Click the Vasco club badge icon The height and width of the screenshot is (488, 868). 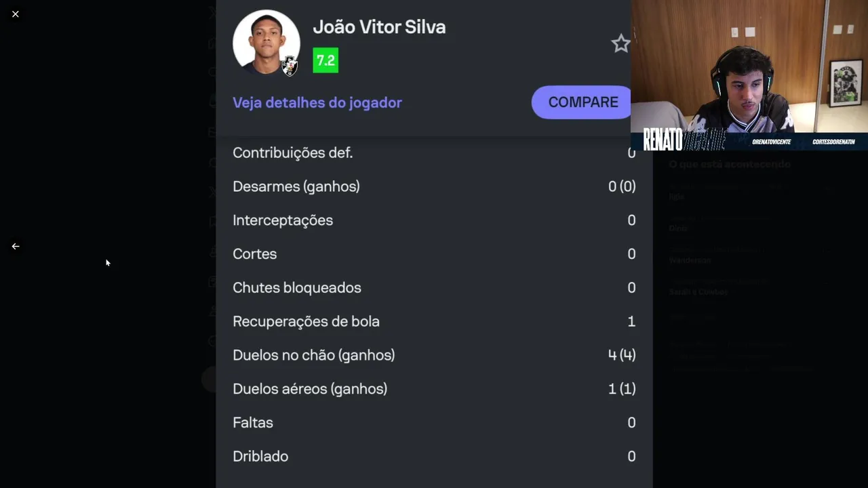pyautogui.click(x=290, y=65)
